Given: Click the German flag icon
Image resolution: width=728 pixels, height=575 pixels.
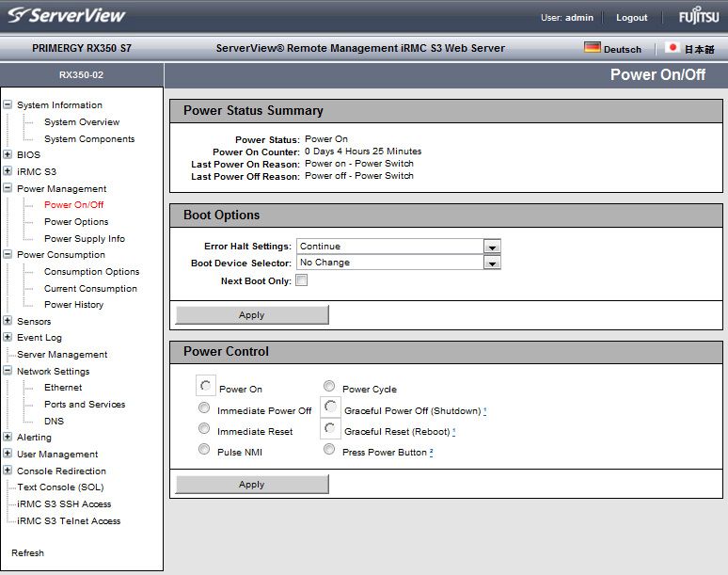Looking at the screenshot, I should (x=592, y=47).
